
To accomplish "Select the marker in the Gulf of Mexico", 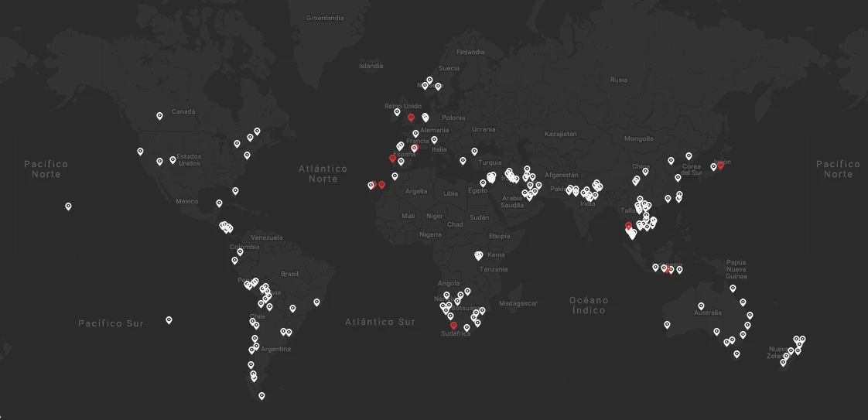I will coord(219,204).
